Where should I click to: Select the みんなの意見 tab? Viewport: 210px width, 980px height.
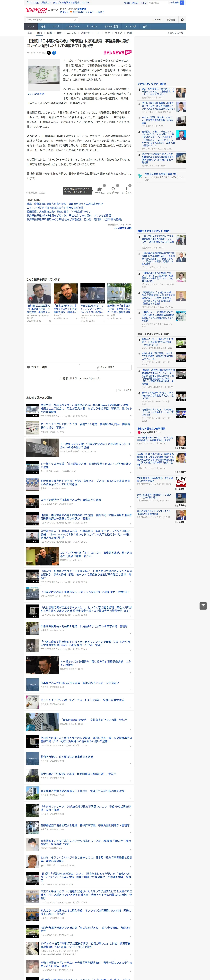tap(111, 27)
